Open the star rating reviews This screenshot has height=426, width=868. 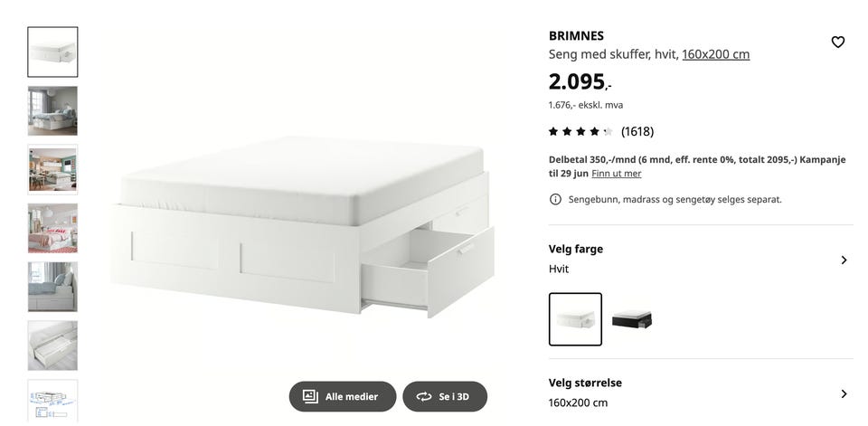tap(580, 131)
